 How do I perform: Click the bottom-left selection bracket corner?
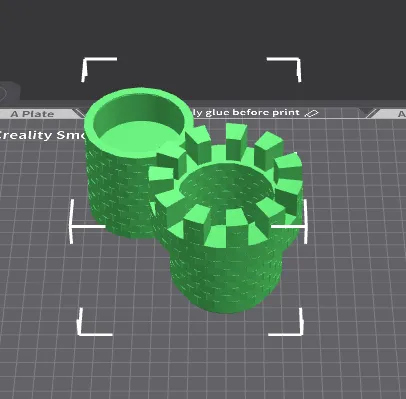pos(95,322)
